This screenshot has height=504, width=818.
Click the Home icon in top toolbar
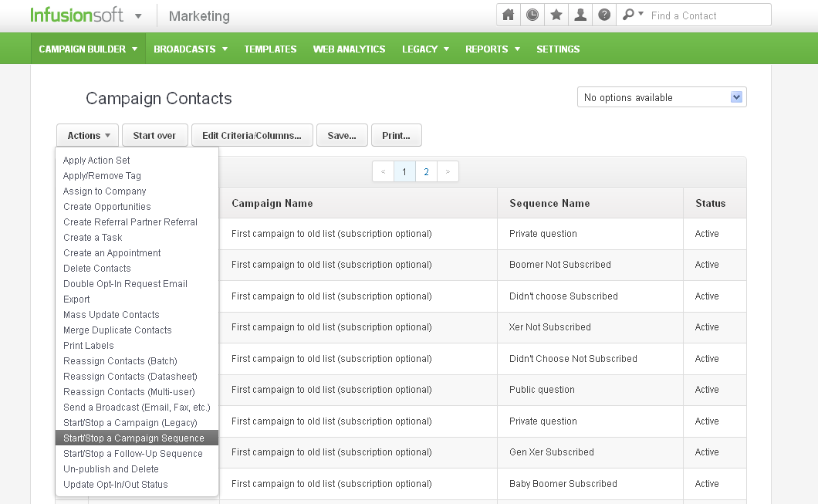pyautogui.click(x=508, y=15)
